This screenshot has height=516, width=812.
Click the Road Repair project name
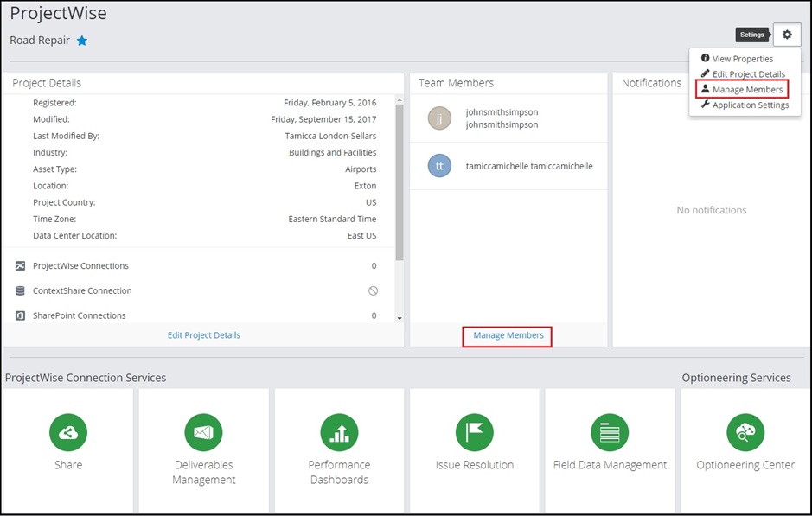tap(40, 41)
